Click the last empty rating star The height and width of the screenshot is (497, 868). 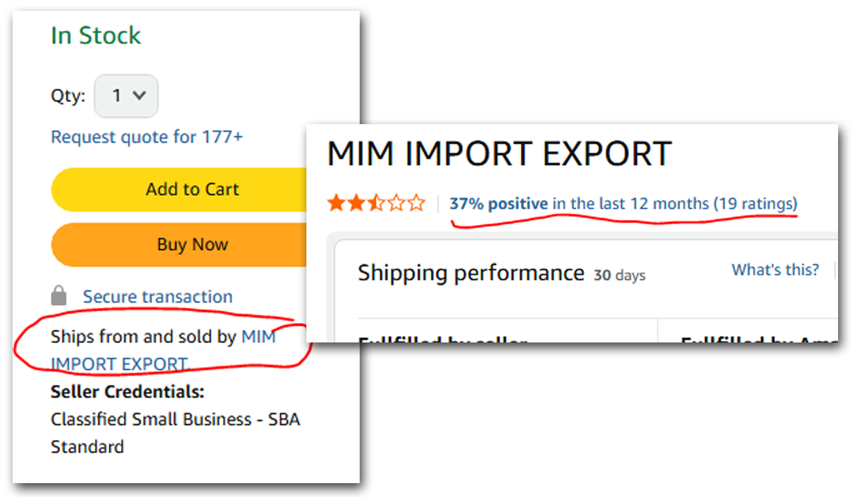click(x=417, y=203)
